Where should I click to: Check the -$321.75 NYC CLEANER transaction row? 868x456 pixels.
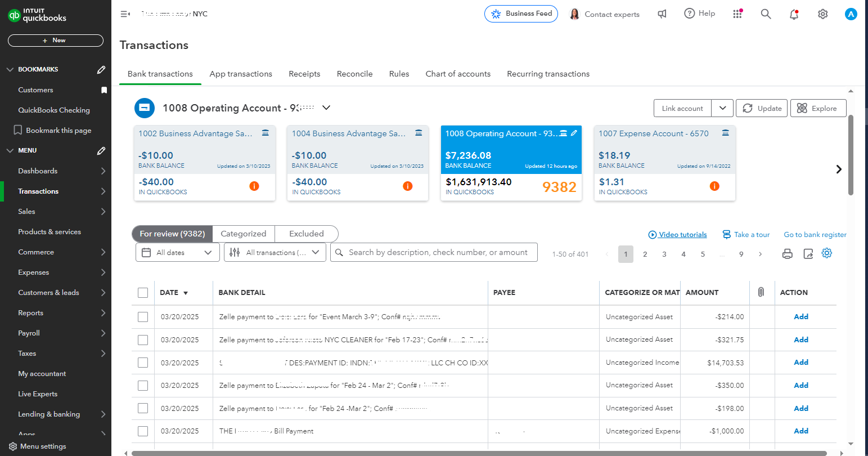click(143, 340)
